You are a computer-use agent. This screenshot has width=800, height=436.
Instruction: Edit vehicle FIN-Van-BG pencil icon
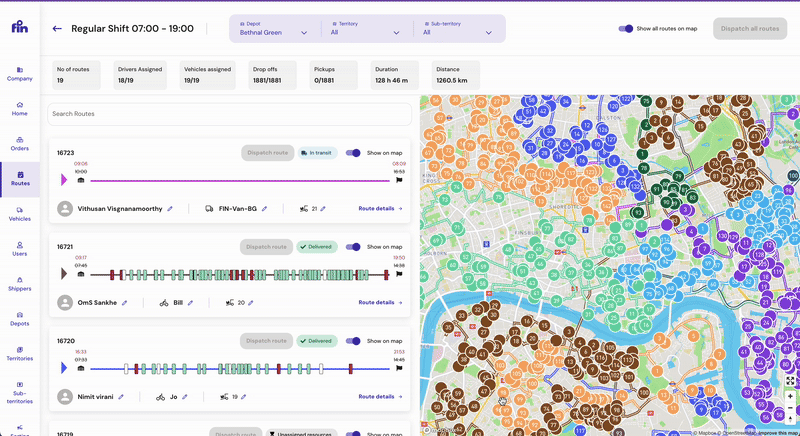click(265, 209)
